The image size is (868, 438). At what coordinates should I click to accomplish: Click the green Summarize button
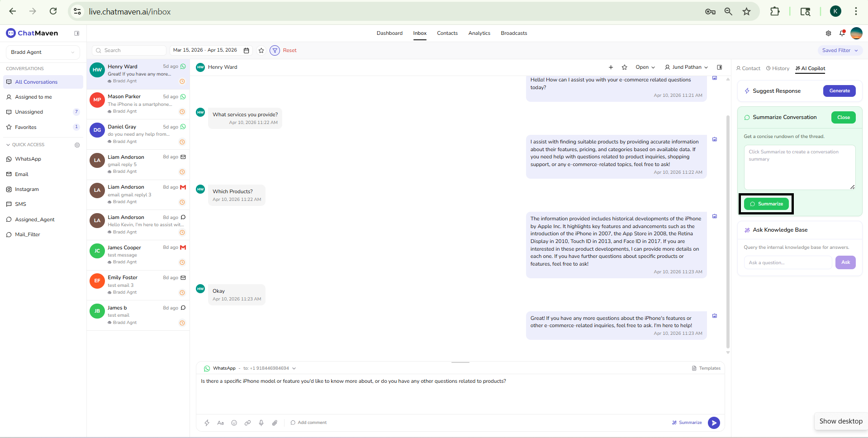766,204
